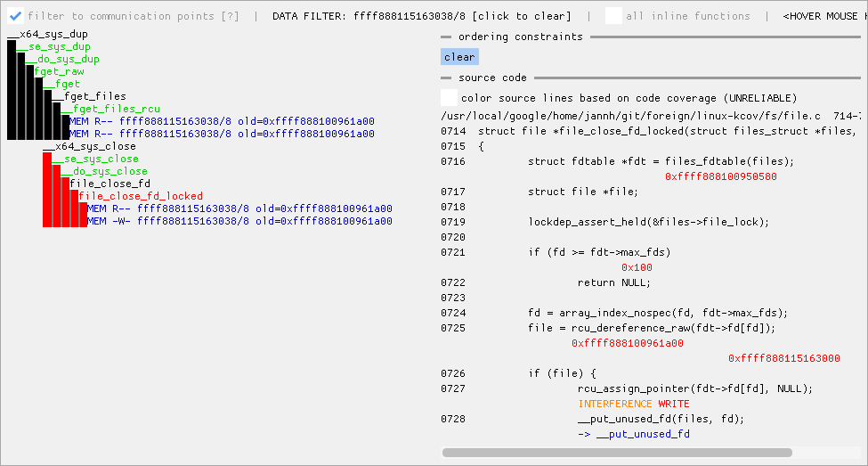Click source file path fs/file.c
This screenshot has width=868, height=466.
click(x=631, y=116)
